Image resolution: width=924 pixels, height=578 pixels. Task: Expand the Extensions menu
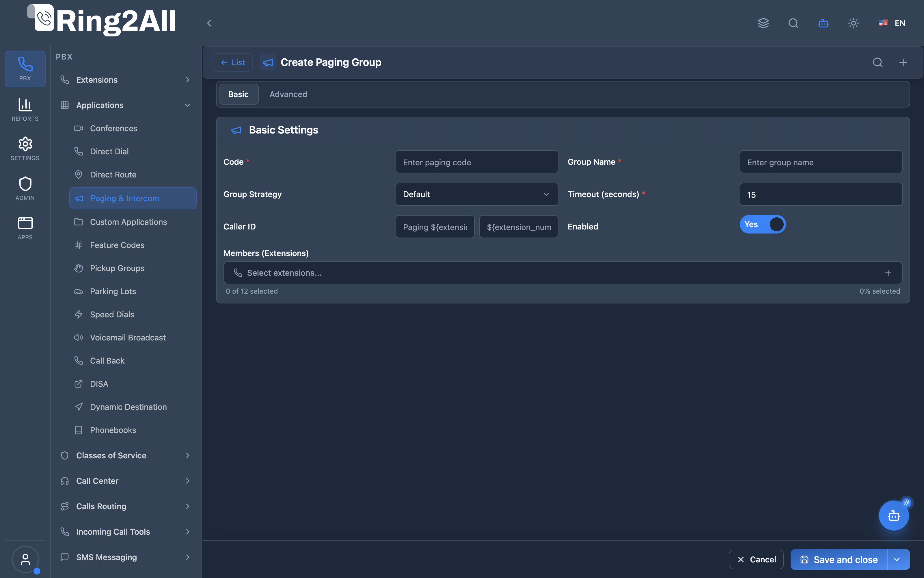125,79
